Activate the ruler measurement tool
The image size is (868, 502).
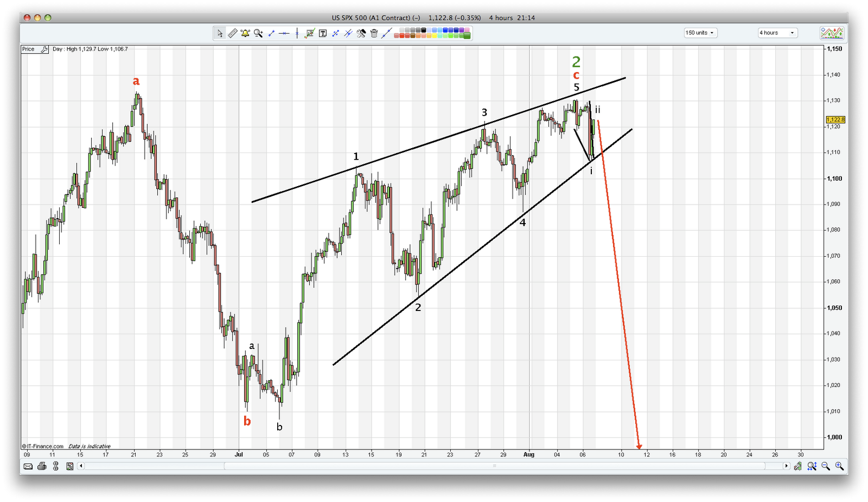[x=233, y=33]
